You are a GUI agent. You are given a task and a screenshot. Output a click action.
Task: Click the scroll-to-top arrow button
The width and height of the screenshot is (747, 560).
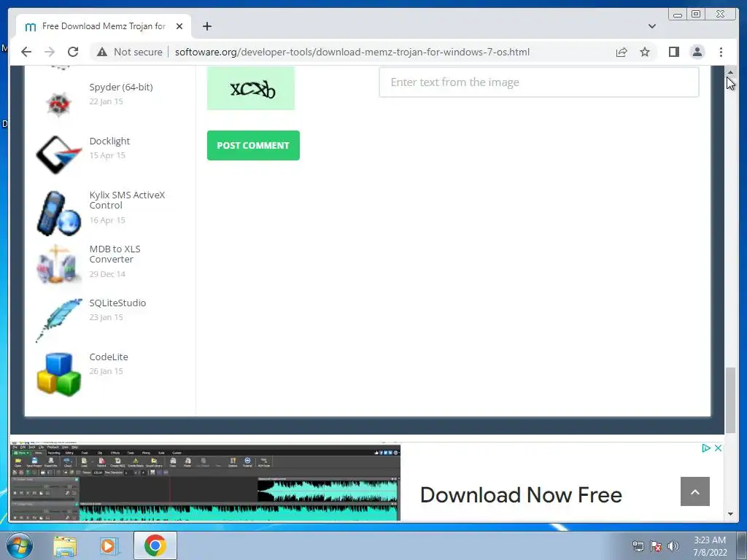click(x=695, y=491)
